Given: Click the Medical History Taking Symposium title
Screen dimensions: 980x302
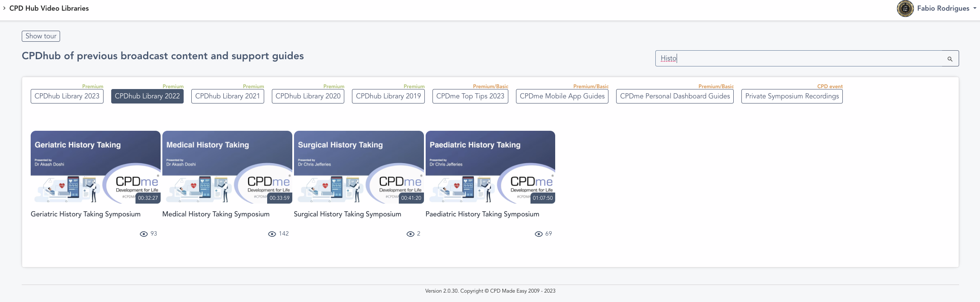Looking at the screenshot, I should [216, 214].
